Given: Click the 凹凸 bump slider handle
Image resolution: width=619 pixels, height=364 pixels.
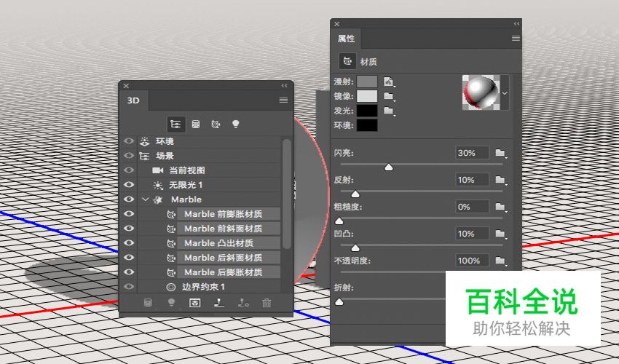Looking at the screenshot, I should 355,248.
